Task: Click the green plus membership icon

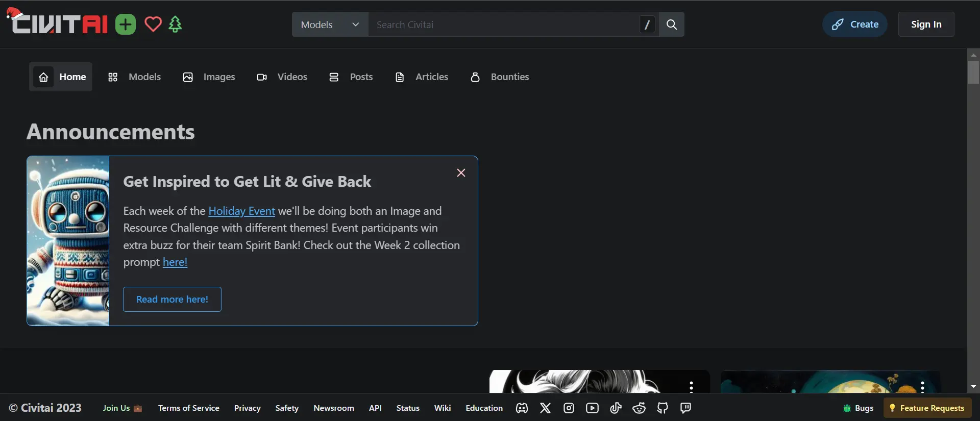Action: pyautogui.click(x=126, y=24)
